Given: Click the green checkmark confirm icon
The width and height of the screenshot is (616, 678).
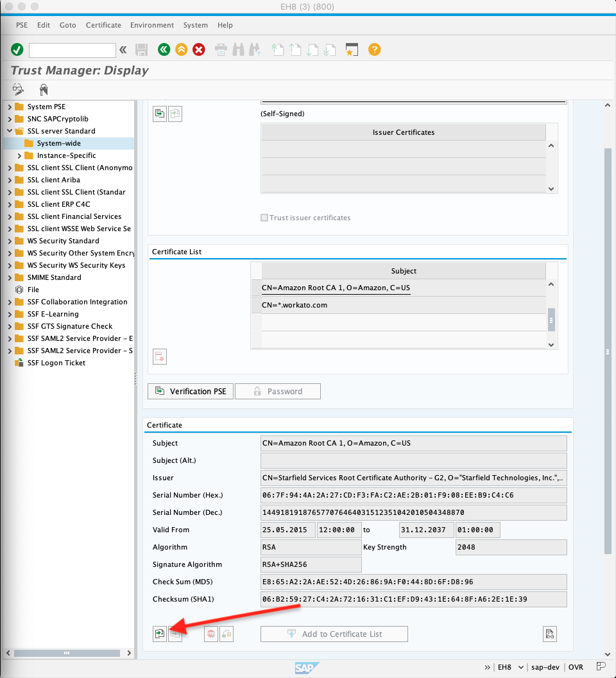Looking at the screenshot, I should (x=17, y=49).
